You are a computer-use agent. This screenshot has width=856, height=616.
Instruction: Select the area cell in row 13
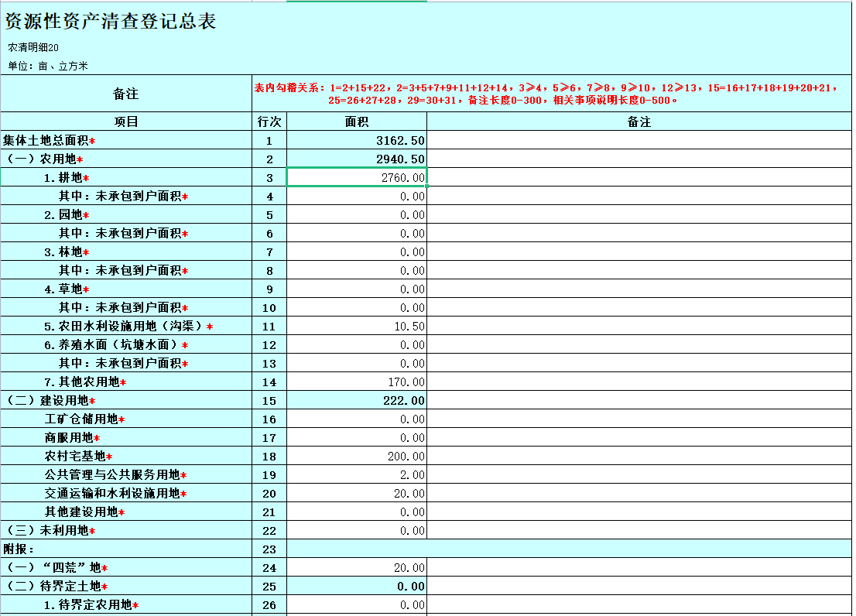click(x=357, y=363)
